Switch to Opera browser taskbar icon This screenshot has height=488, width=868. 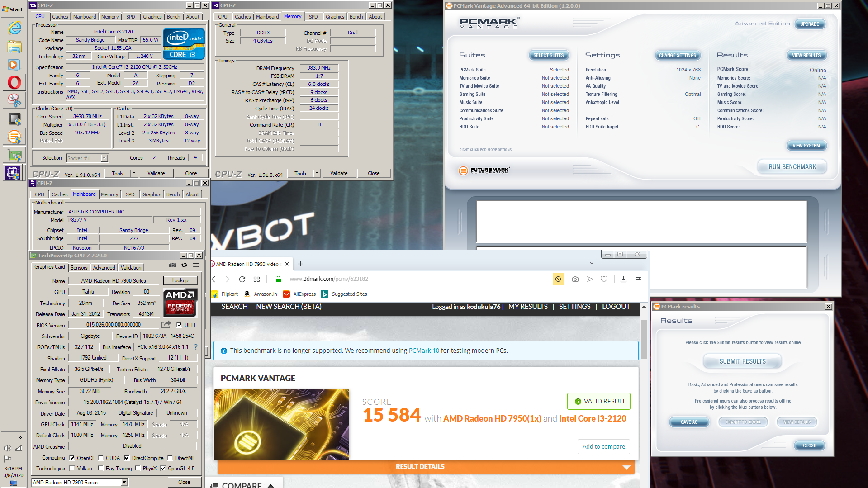(x=14, y=82)
